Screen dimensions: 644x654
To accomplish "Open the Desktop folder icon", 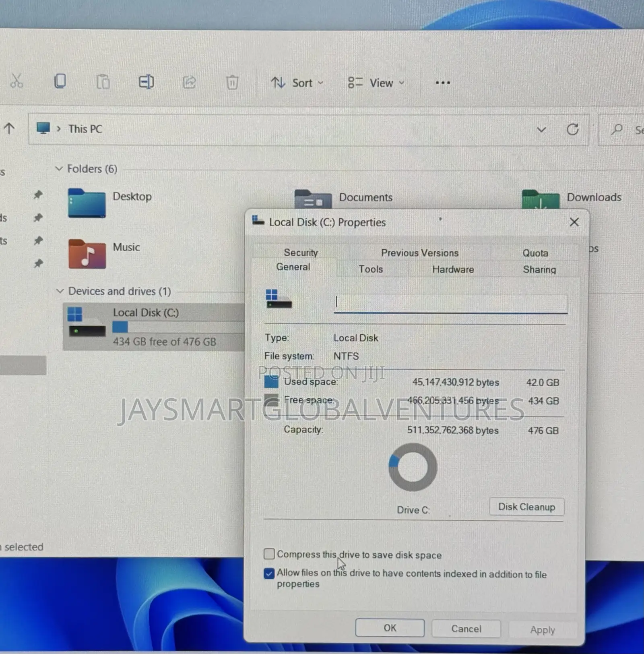I will click(x=87, y=203).
